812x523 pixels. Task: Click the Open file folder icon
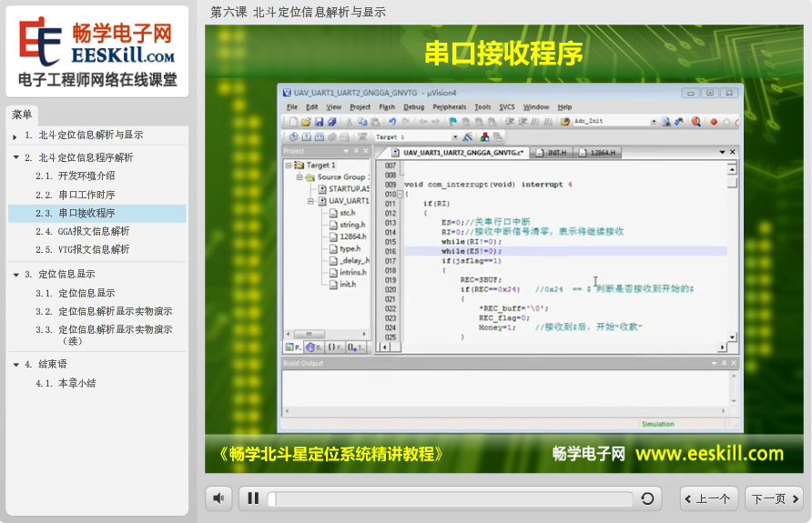(x=306, y=122)
